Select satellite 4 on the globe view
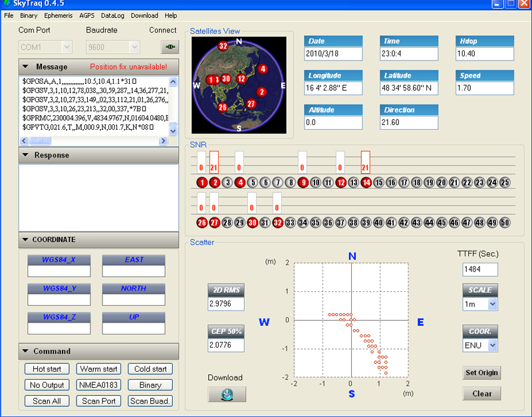 tap(263, 69)
